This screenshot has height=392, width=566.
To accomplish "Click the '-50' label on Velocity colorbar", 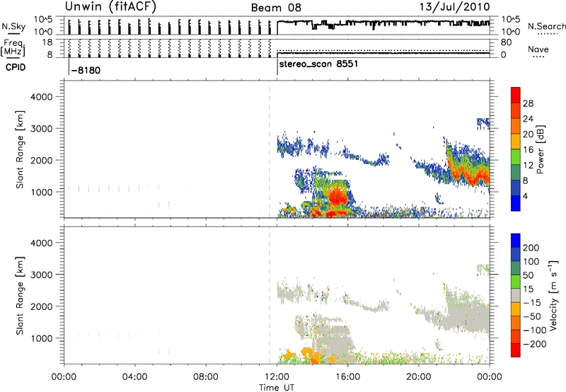I will pyautogui.click(x=532, y=316).
